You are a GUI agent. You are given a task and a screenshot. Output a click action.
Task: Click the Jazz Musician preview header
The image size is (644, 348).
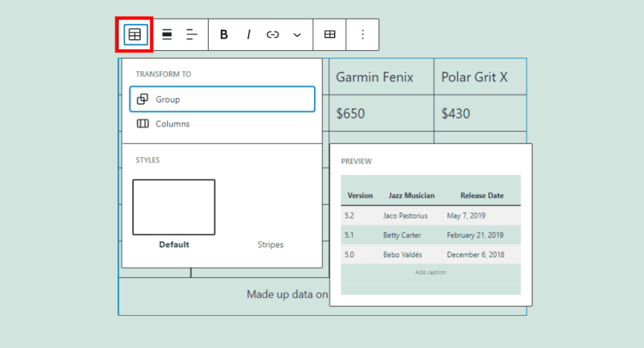tap(411, 196)
